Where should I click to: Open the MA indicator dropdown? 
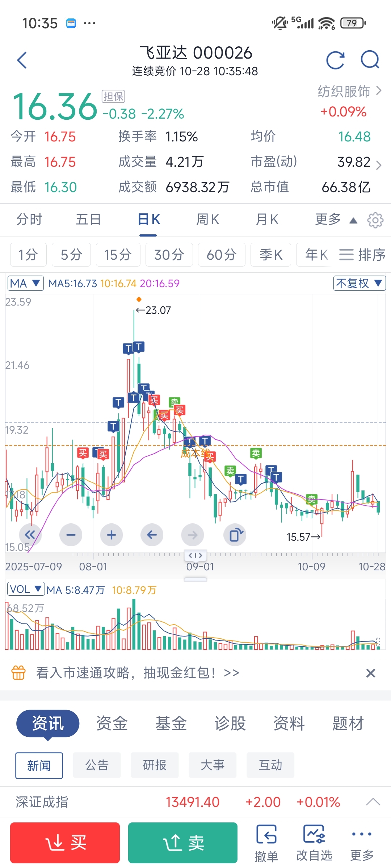25,283
